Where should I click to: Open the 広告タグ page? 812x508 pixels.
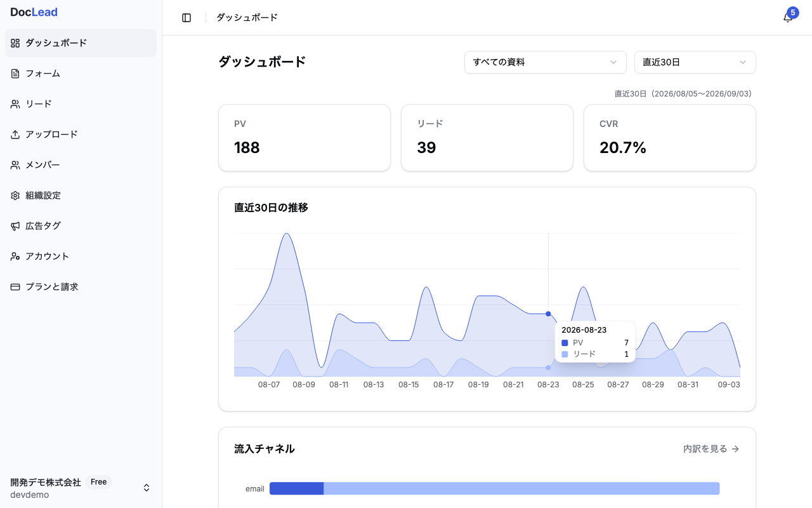click(81, 226)
